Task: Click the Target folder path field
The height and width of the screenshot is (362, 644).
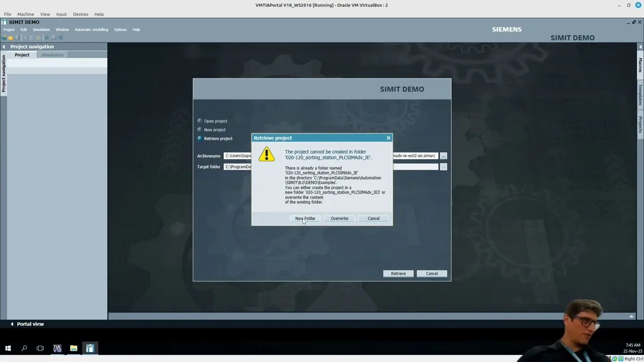Action: [331, 166]
